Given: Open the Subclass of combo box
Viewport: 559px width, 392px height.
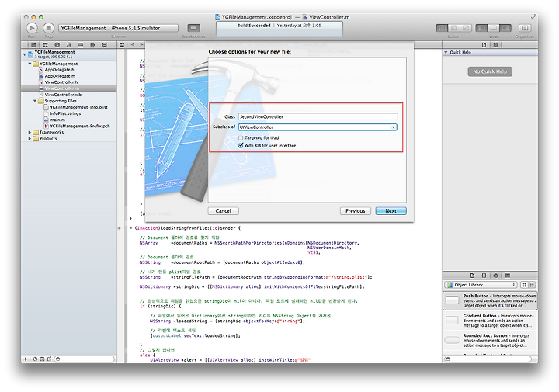Looking at the screenshot, I should coord(393,127).
